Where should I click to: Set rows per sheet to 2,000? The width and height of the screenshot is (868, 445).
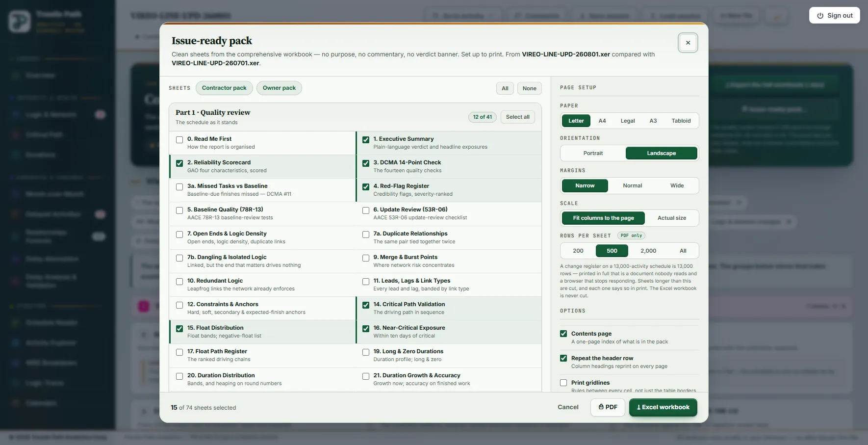click(648, 251)
